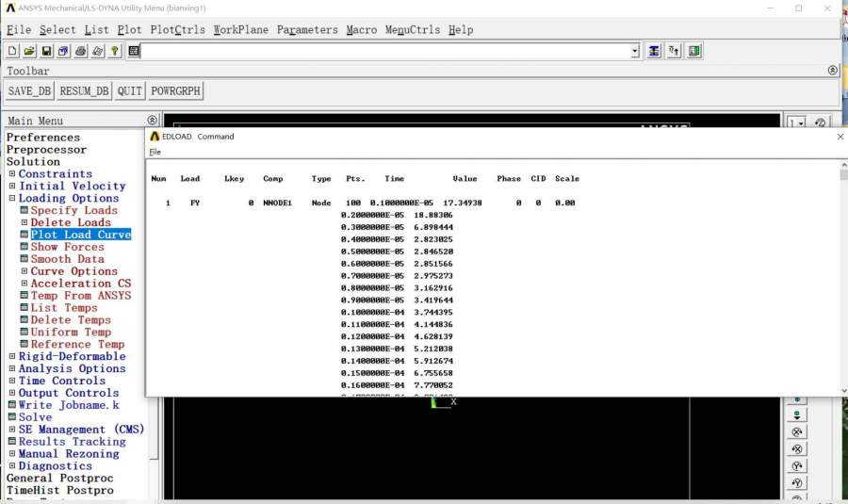The width and height of the screenshot is (848, 504).
Task: Select Show Forces in Loading Options
Action: [67, 247]
